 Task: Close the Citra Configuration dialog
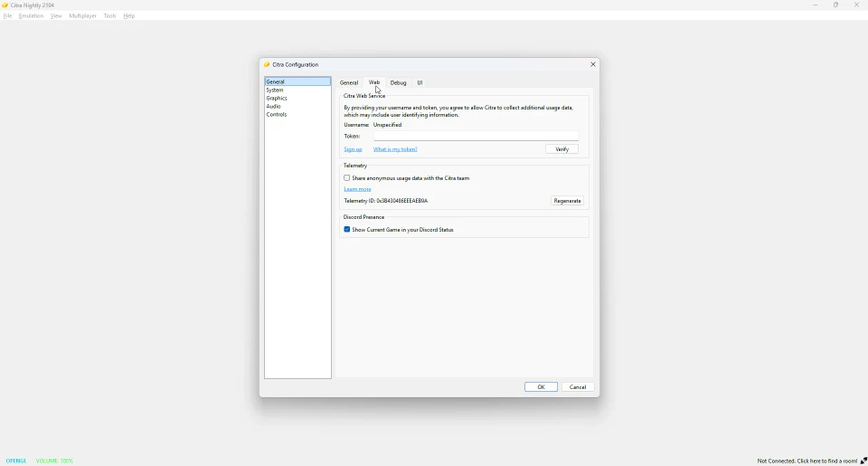pos(593,64)
